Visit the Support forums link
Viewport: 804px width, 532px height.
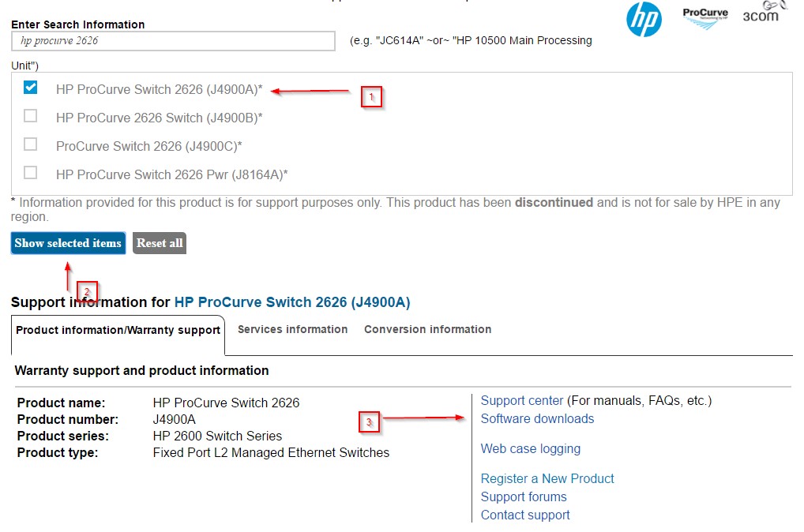524,497
